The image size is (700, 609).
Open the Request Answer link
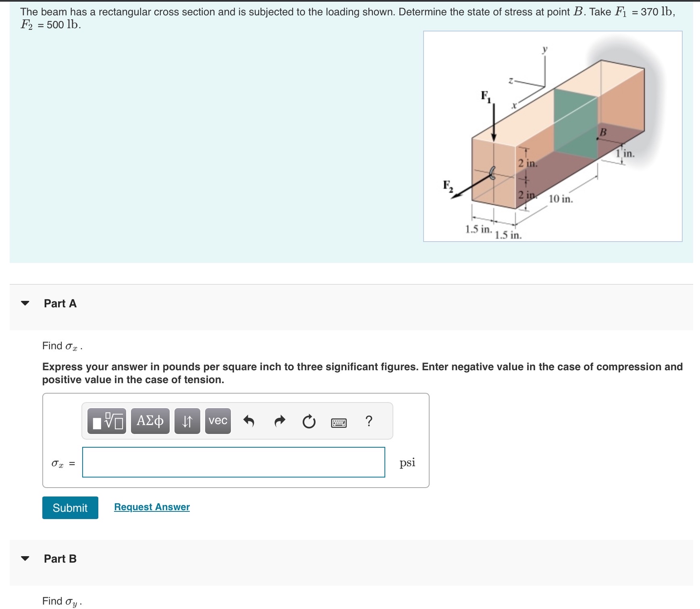point(152,507)
